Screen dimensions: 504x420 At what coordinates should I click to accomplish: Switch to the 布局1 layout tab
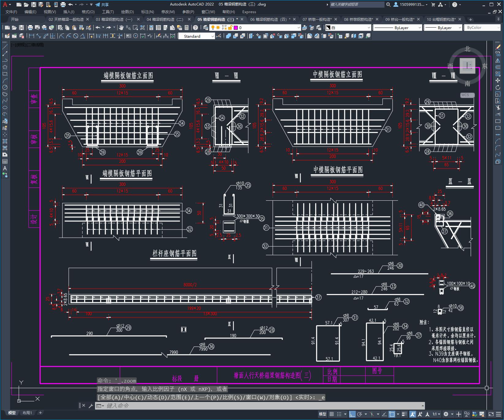[x=27, y=413]
